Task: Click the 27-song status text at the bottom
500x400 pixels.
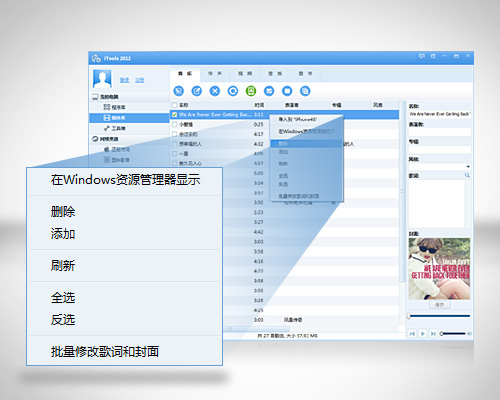Action: coord(287,336)
